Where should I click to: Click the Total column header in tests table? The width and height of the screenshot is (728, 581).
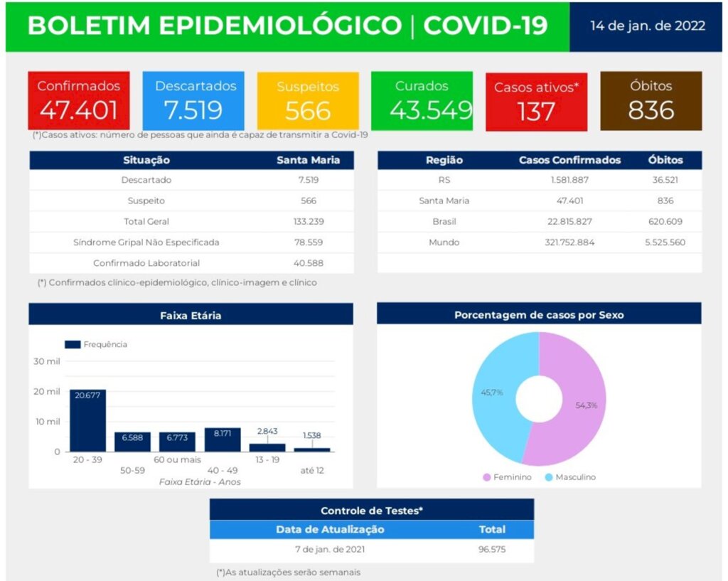pyautogui.click(x=492, y=530)
